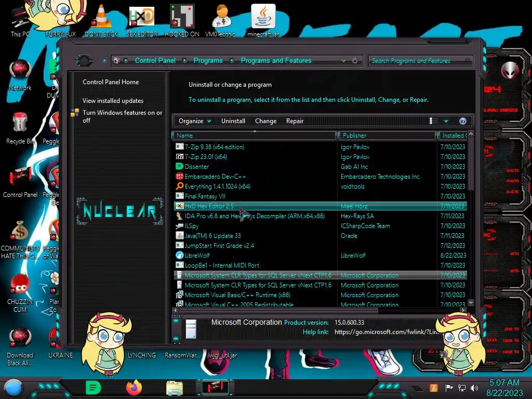Viewport: 532px width, 399px height.
Task: Open File Explorer from the taskbar
Action: tap(175, 388)
